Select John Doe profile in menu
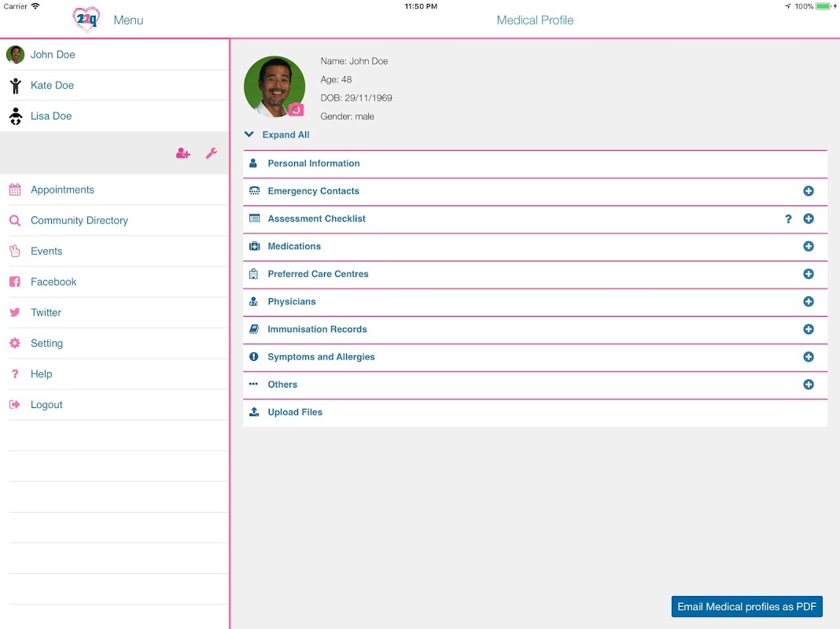 pos(115,54)
